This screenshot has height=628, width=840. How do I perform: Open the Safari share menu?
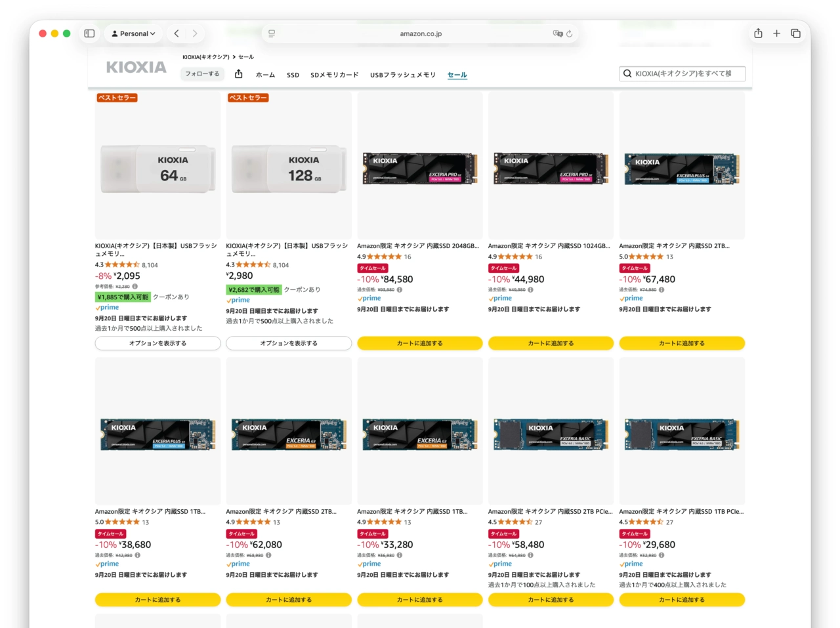coord(758,33)
